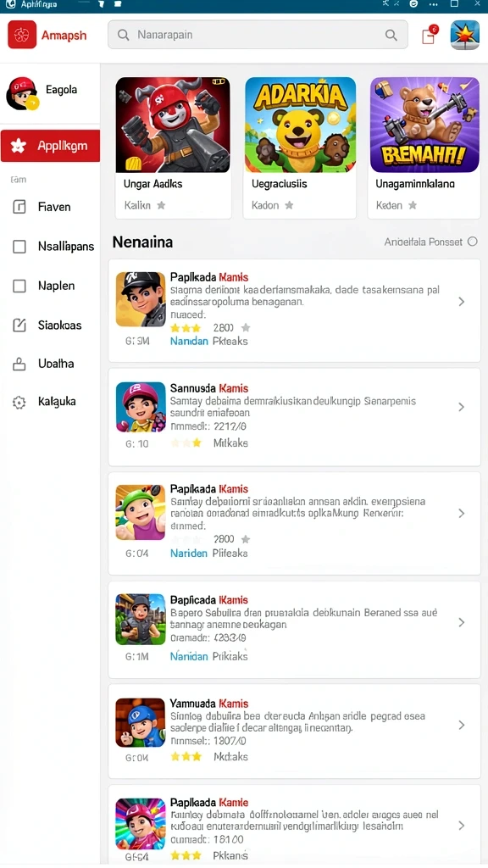488x868 pixels.
Task: Check the Naplen checkbox
Action: (x=19, y=286)
